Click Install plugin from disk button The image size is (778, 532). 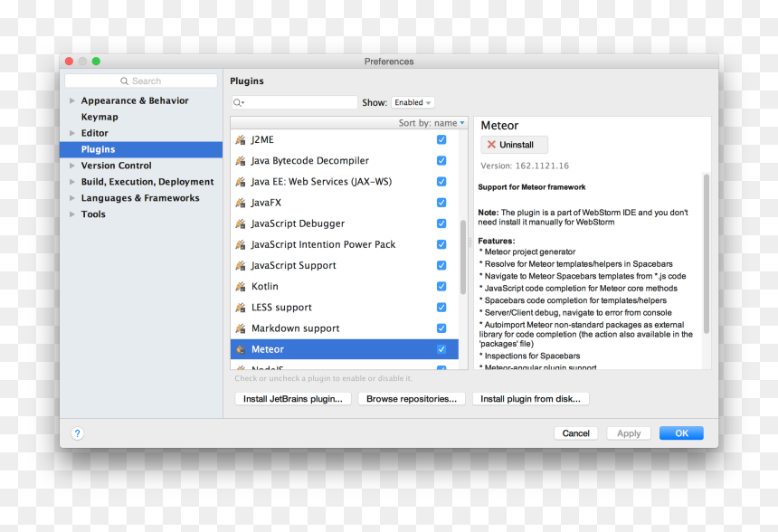[530, 399]
